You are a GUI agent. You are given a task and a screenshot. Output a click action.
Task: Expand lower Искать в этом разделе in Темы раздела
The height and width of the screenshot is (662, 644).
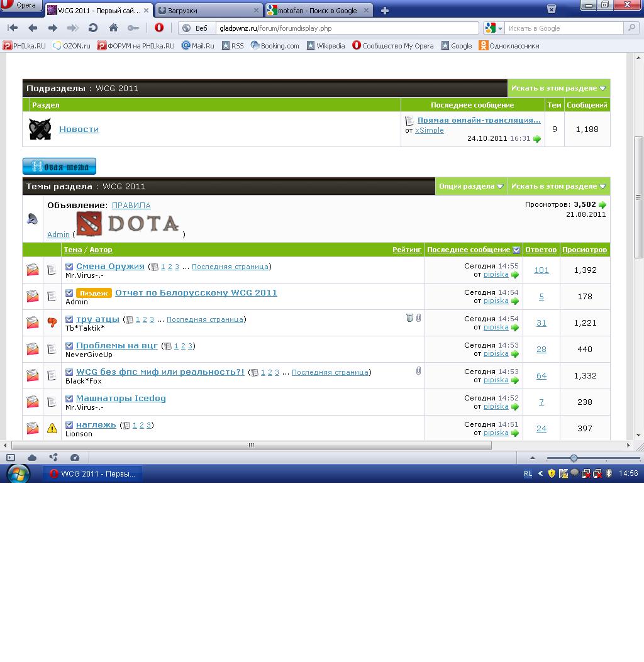[558, 186]
